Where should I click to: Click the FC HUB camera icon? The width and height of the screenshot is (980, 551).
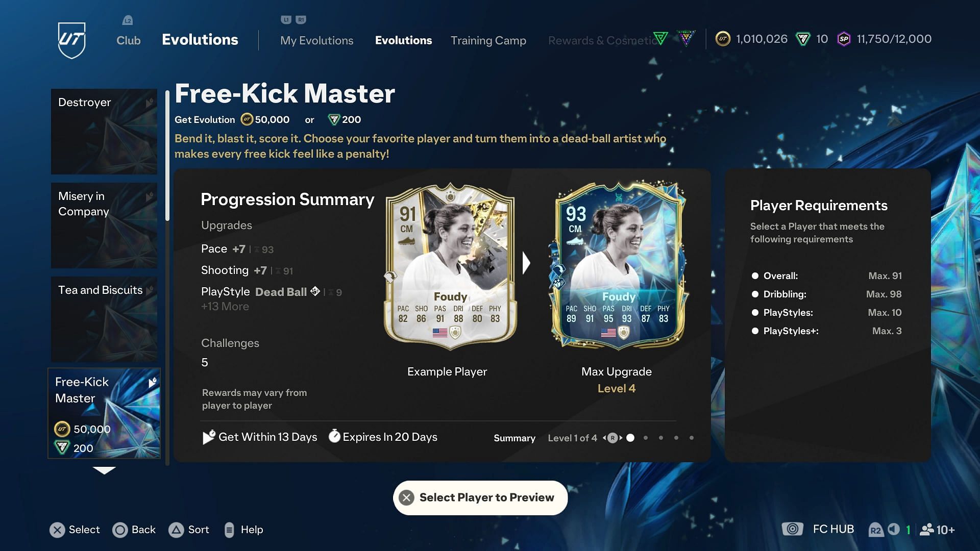[792, 529]
